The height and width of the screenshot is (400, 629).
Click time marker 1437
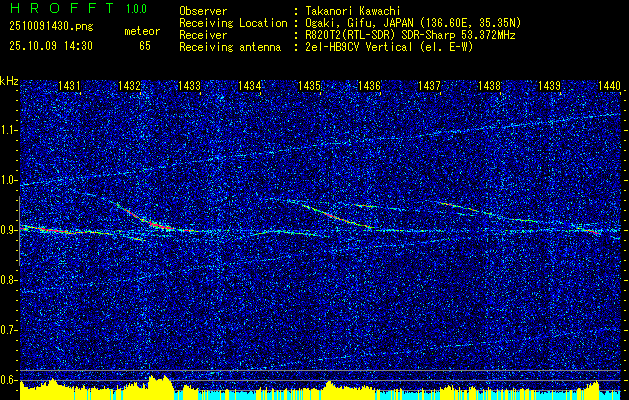point(429,85)
